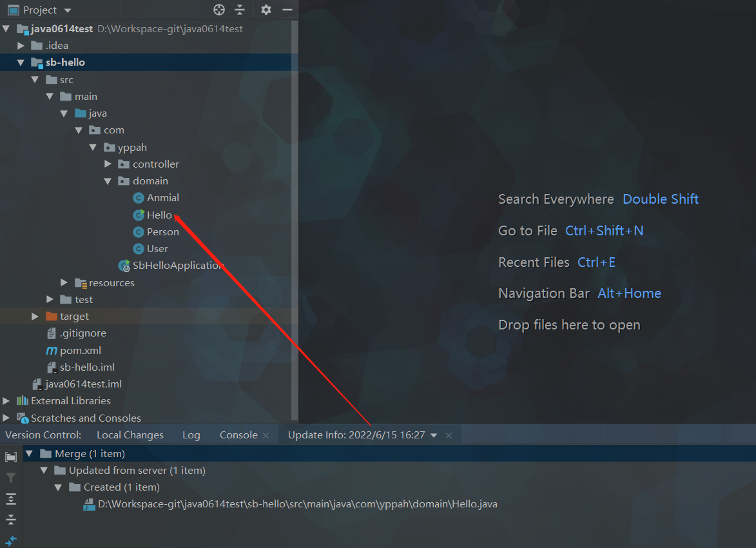Select the Hello class in domain package
Screen dimensions: 756x548
point(159,215)
